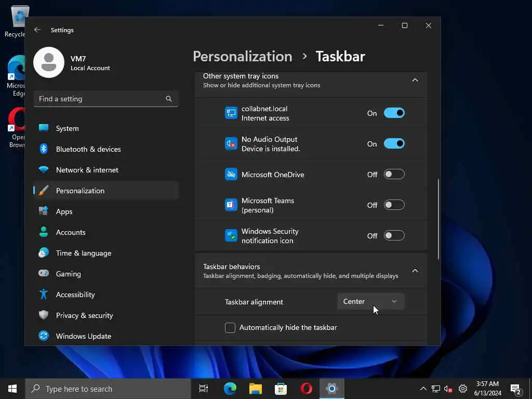
Task: Open the notification center icon
Action: [x=516, y=389]
